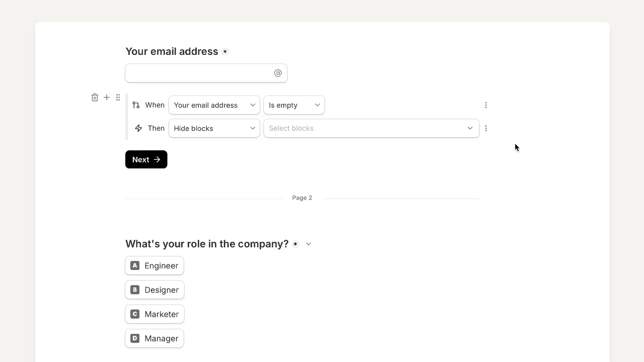Image resolution: width=644 pixels, height=362 pixels.
Task: Click the drag handle grip icon
Action: click(x=118, y=98)
